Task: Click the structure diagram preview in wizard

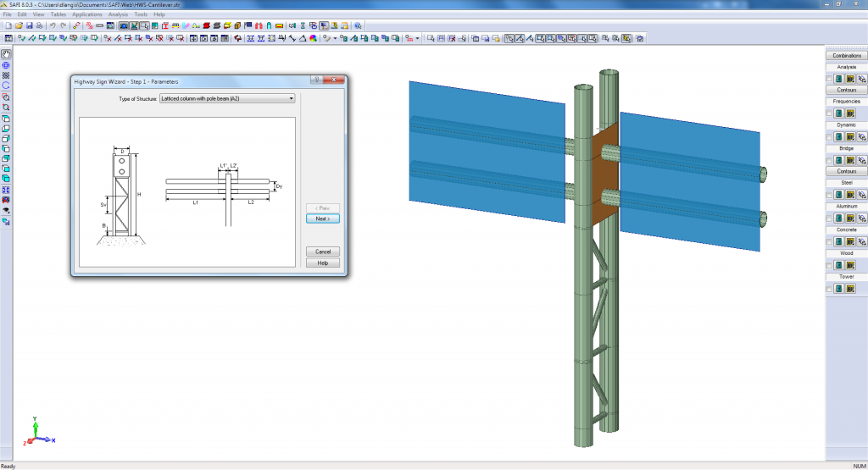Action: [x=187, y=192]
